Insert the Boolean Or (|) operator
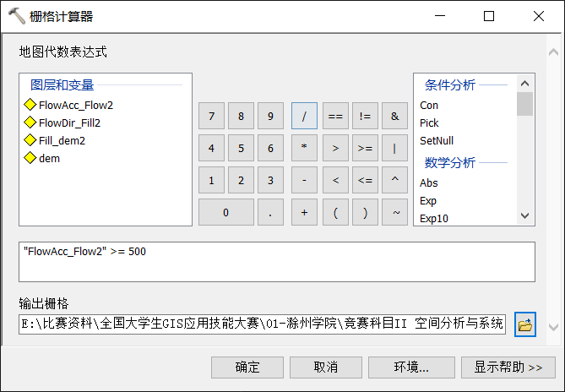The image size is (565, 392). point(395,148)
